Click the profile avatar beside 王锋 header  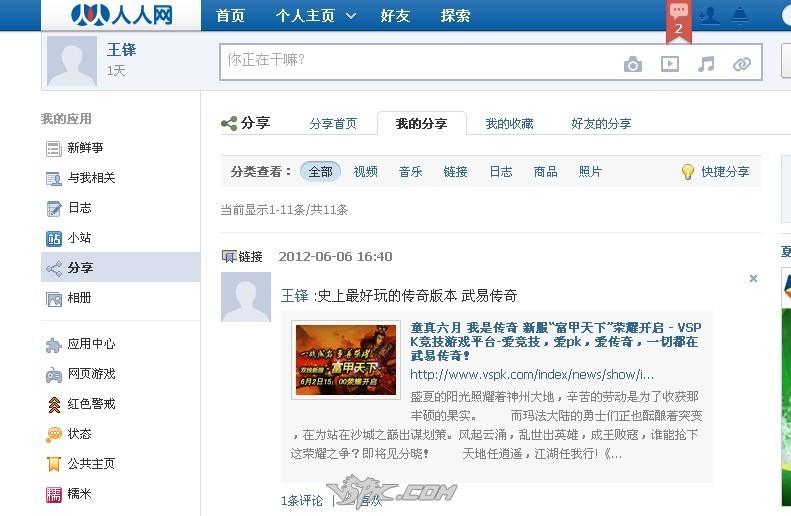[72, 61]
